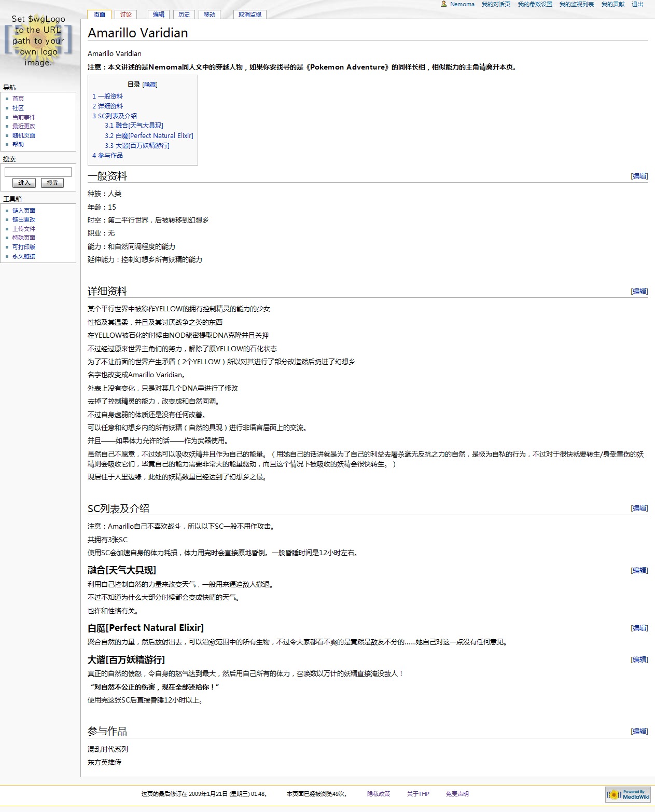Open the Nemoma user page link
The width and height of the screenshot is (655, 812).
(462, 4)
